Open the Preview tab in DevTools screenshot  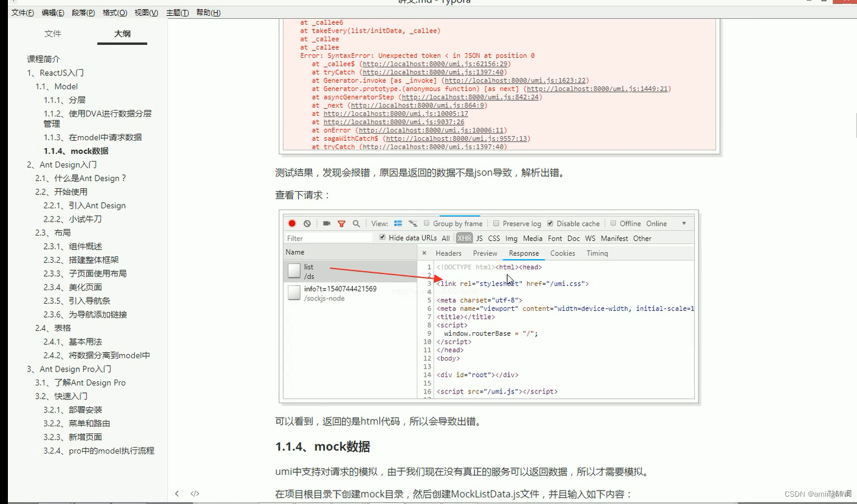pyautogui.click(x=485, y=253)
